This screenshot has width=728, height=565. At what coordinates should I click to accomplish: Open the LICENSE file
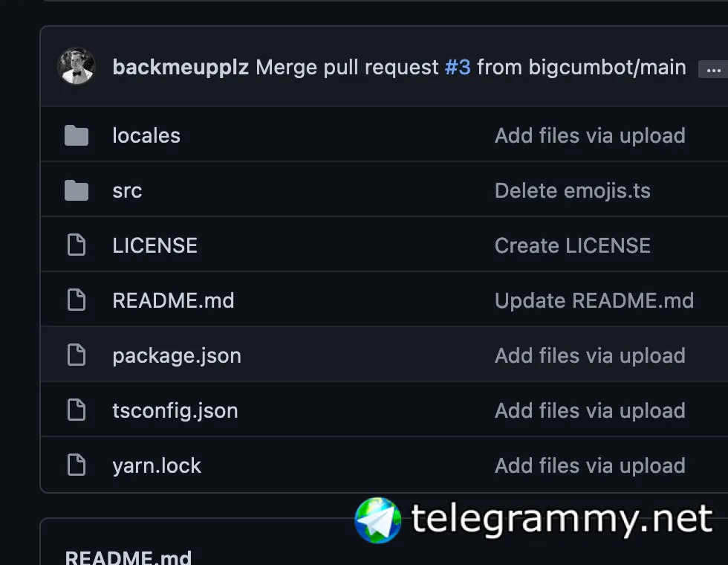click(x=155, y=246)
